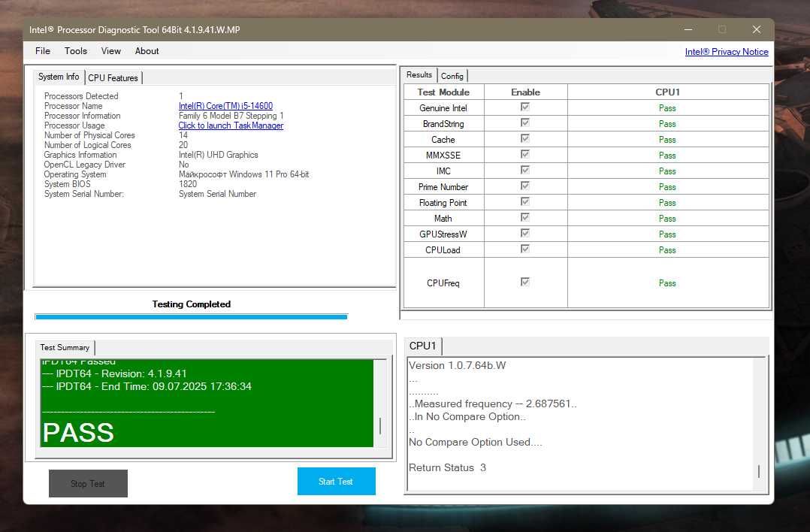This screenshot has width=810, height=532.
Task: Click the Start Test button
Action: (337, 482)
